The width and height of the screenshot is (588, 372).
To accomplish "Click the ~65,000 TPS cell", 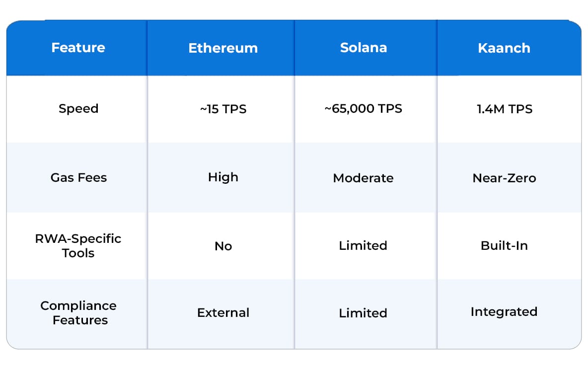I will pos(364,109).
